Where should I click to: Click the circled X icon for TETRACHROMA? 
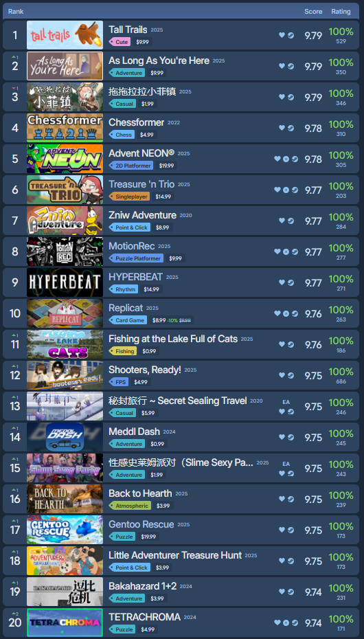point(286,623)
